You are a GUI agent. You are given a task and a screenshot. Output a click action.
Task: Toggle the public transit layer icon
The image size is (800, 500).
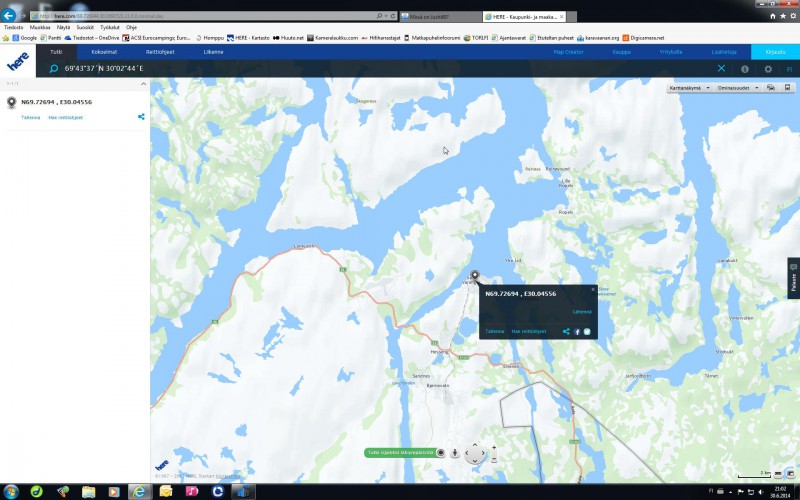pos(785,88)
